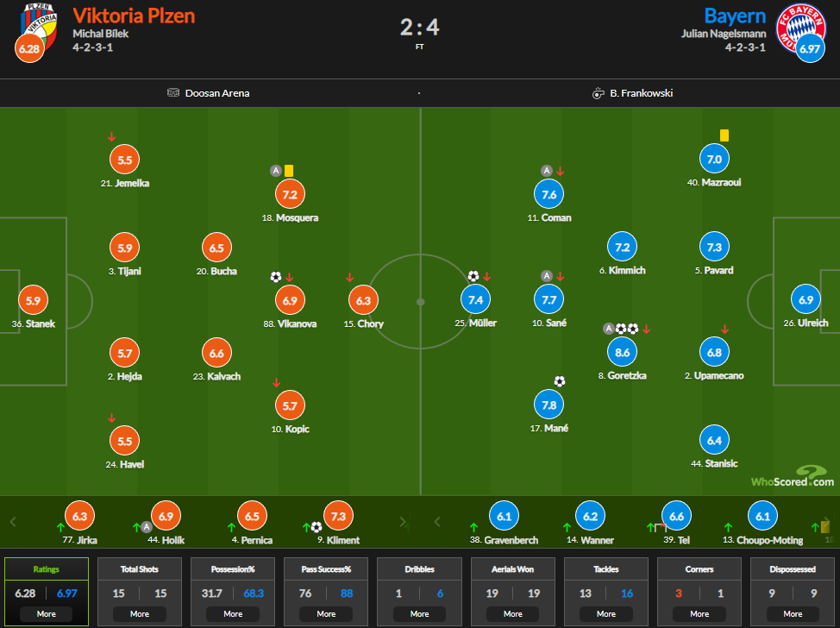Viewport: 840px width, 628px height.
Task: Show next Plzen substitutes with right chevron
Action: point(403,521)
